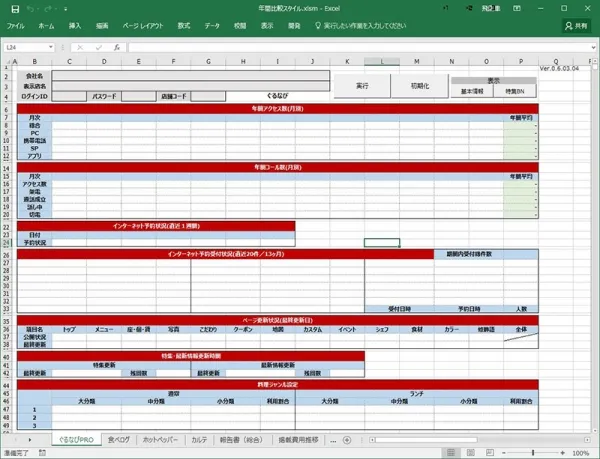Switch to Normal view icon
Viewport: 600px width, 459px height.
tap(451, 453)
